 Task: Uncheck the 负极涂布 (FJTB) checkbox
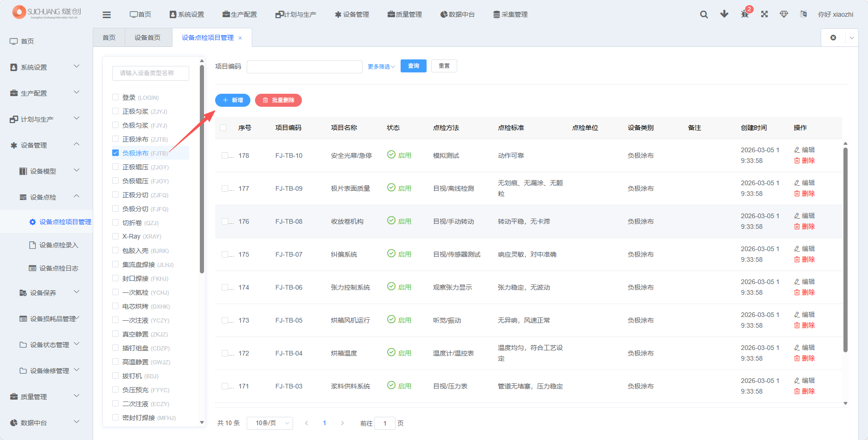point(115,153)
